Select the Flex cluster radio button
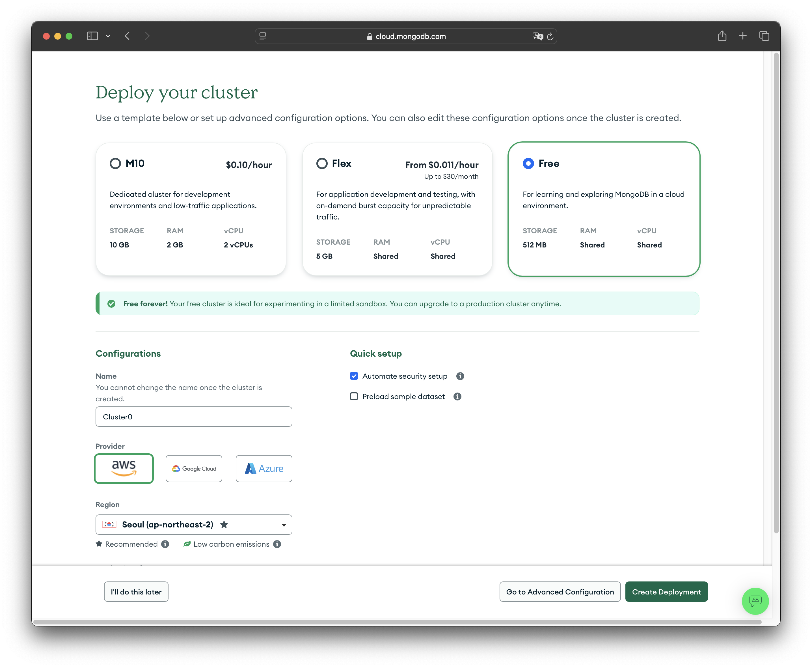Screen dimensions: 812x668 tap(322, 163)
